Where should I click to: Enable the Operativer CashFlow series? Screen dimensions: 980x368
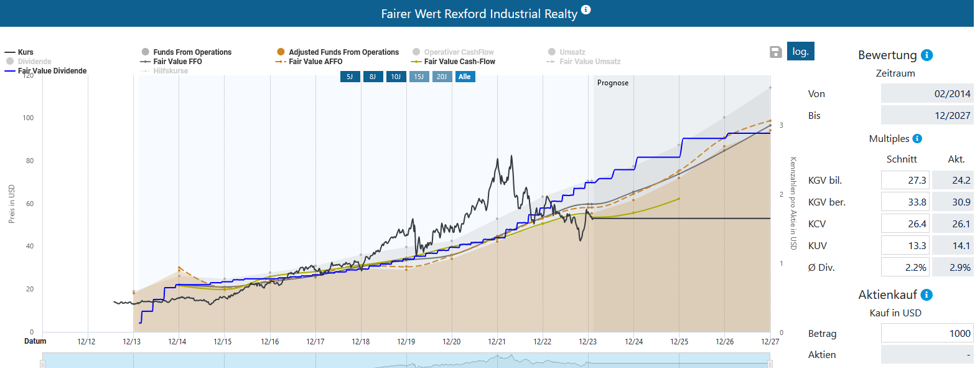click(x=453, y=52)
